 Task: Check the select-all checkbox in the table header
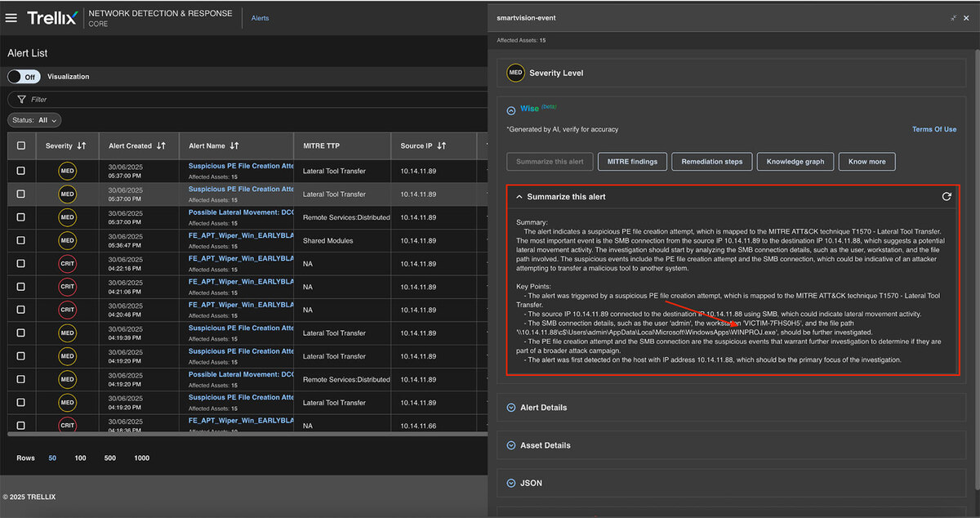pos(20,145)
